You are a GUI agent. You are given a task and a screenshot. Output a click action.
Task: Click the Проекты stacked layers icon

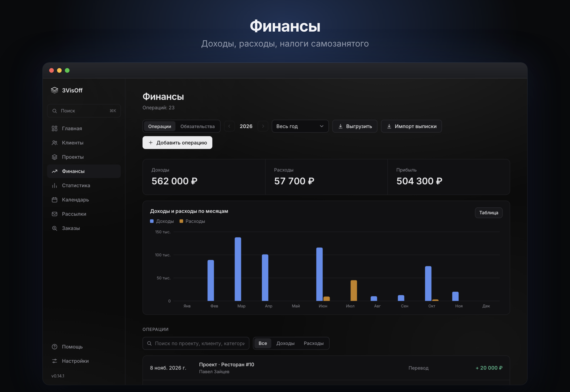(x=54, y=157)
